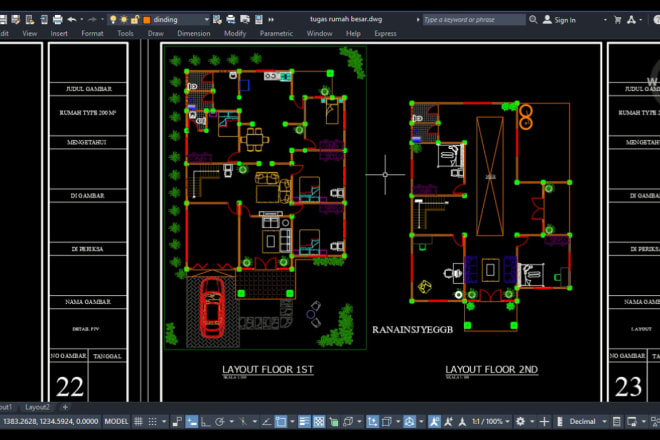660x440 pixels.
Task: Click the MODEL space button in status bar
Action: (116, 421)
